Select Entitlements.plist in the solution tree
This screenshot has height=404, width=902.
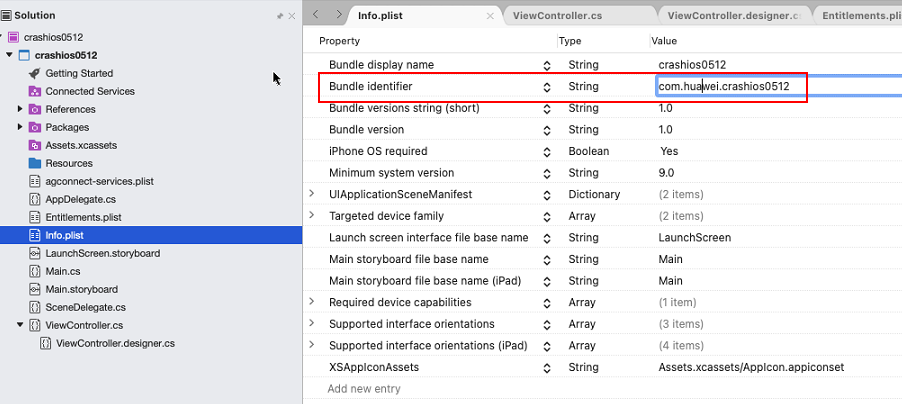pyautogui.click(x=83, y=217)
